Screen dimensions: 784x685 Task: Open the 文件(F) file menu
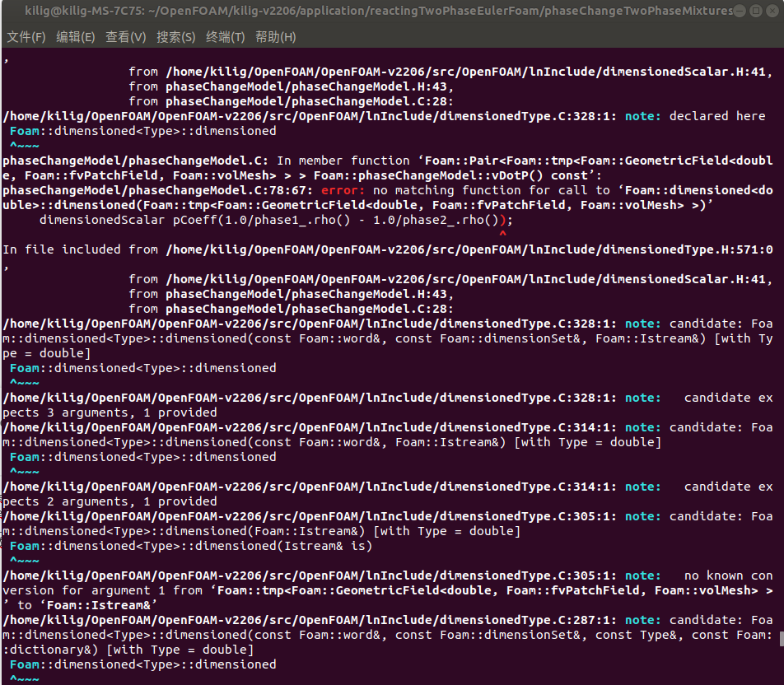[26, 37]
